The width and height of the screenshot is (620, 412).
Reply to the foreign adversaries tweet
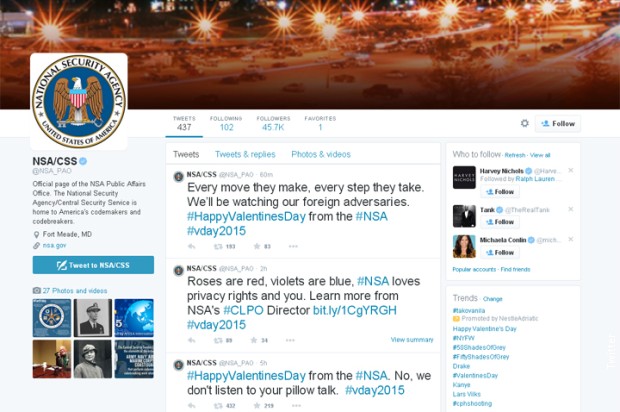pos(190,245)
